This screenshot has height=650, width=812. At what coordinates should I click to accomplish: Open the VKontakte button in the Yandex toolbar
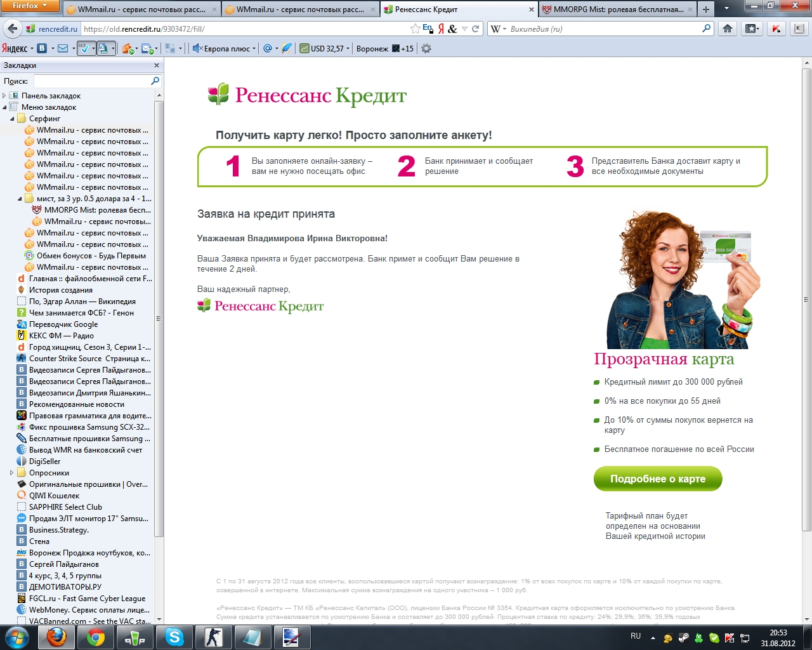point(42,48)
